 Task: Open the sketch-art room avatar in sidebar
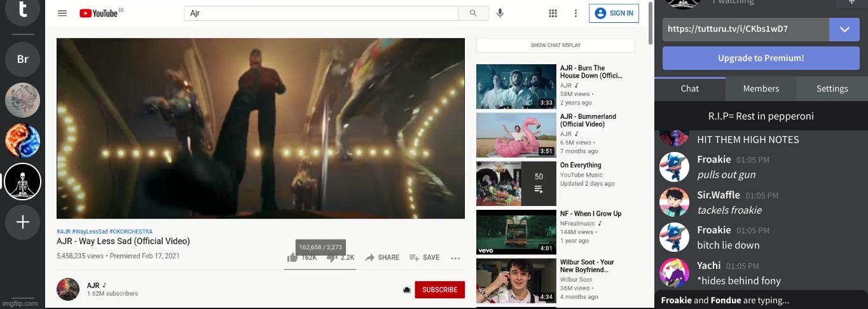coord(22,100)
